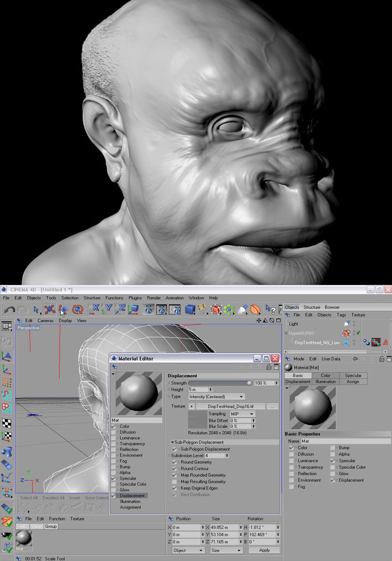Open the Sampling MIP dropdown

(242, 414)
